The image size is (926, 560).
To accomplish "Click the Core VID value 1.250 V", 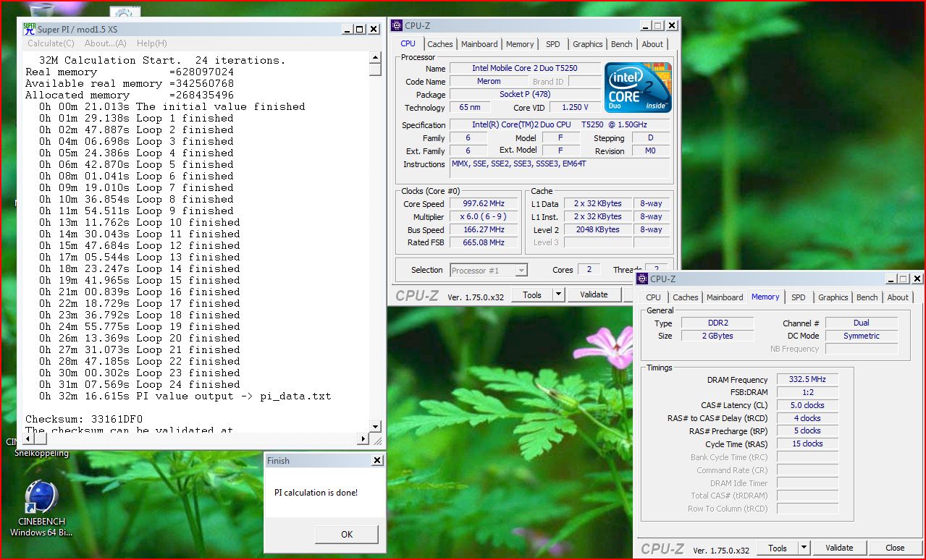I will [575, 108].
